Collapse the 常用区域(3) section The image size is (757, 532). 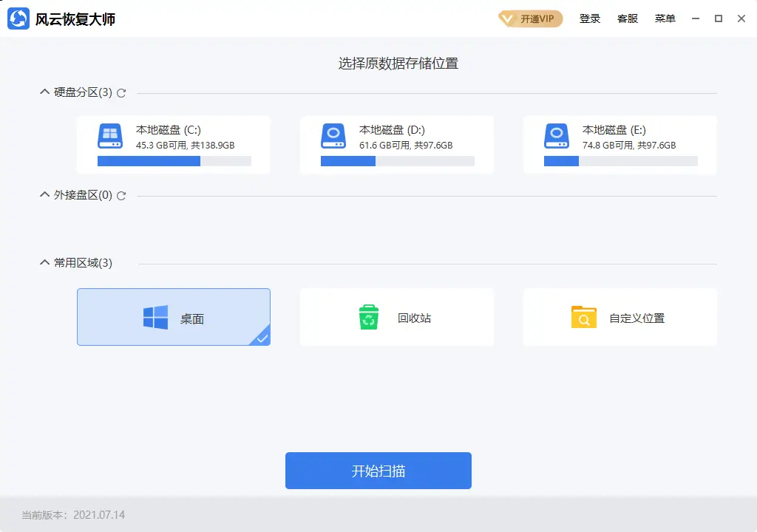click(x=44, y=262)
